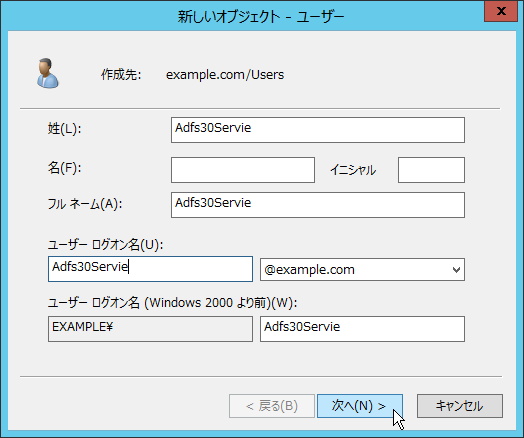524x438 pixels.
Task: Focus the empty 名(F) first name field
Action: [x=243, y=170]
